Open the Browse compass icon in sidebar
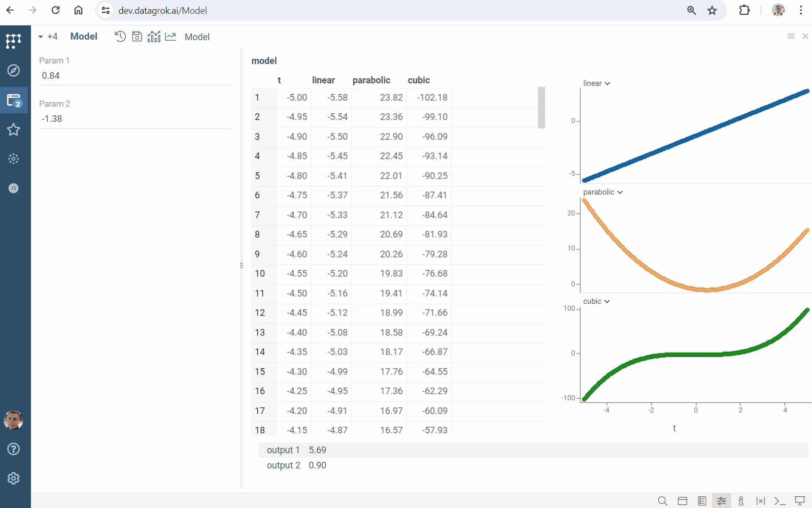This screenshot has width=812, height=508. 14,70
